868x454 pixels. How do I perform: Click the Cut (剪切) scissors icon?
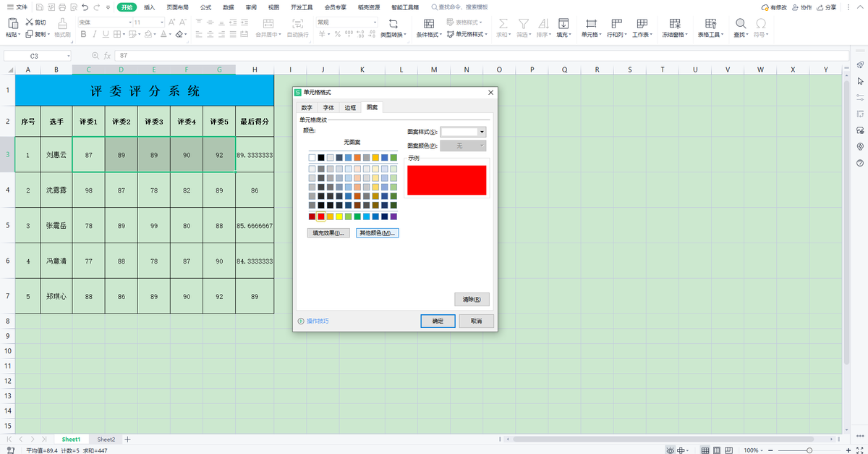coord(30,22)
